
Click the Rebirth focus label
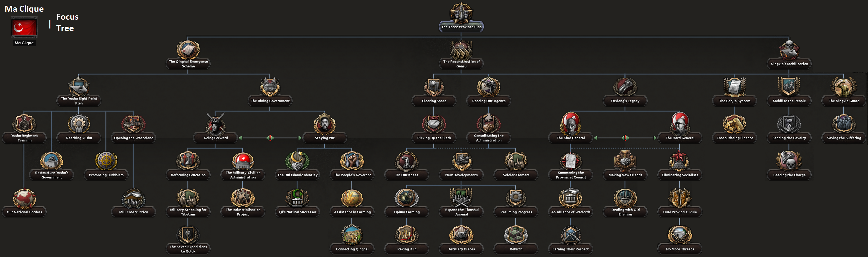pos(516,249)
